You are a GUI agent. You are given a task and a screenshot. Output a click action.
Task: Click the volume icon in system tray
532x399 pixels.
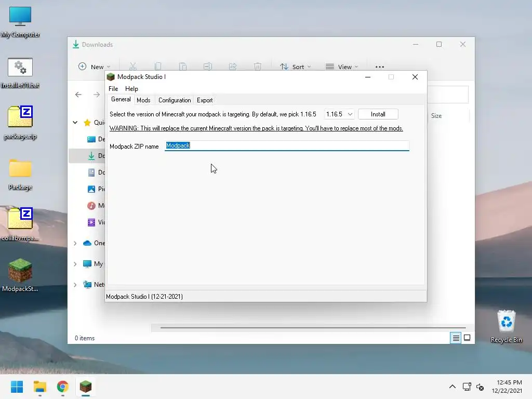480,387
